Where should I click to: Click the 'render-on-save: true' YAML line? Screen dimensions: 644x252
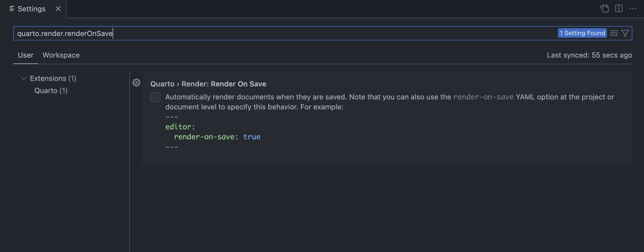[217, 137]
